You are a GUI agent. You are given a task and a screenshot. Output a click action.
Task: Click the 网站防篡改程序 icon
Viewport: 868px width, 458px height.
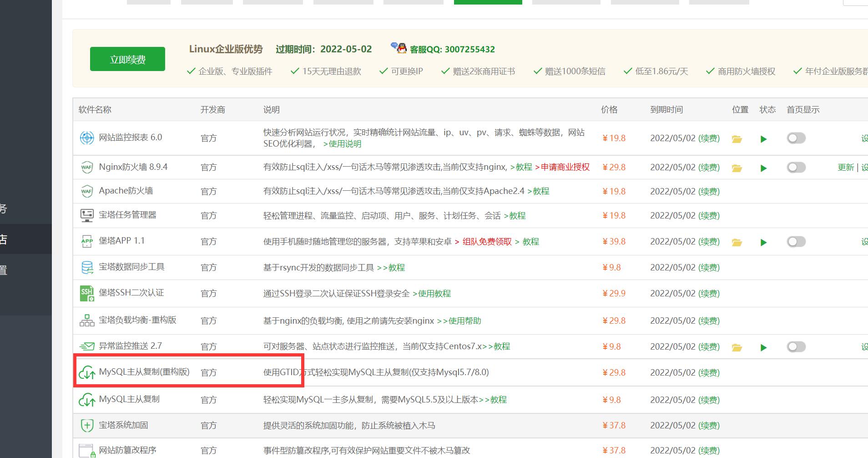pos(87,450)
